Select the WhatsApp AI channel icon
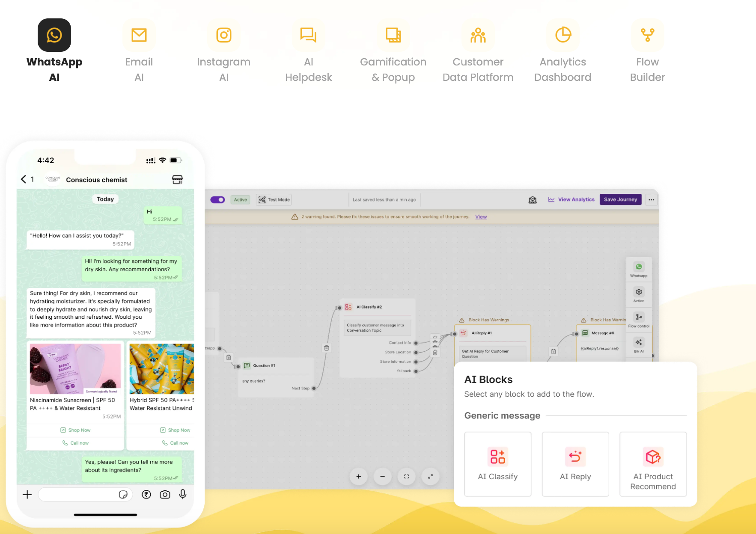Image resolution: width=756 pixels, height=534 pixels. click(x=54, y=35)
